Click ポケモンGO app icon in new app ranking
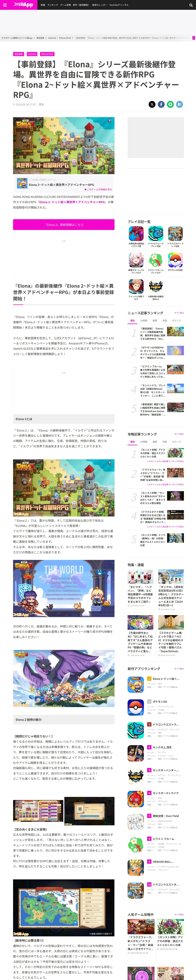 pyautogui.click(x=136, y=707)
